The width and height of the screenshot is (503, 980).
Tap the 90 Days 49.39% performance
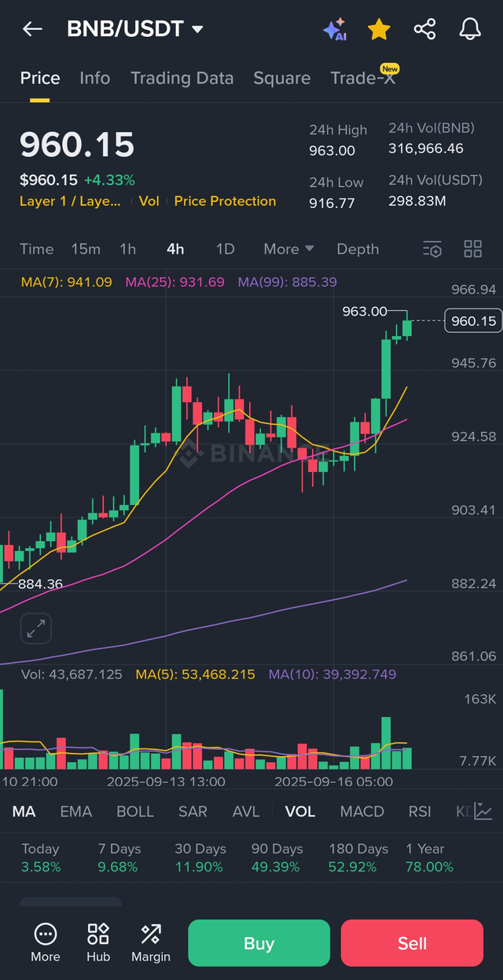tap(277, 857)
